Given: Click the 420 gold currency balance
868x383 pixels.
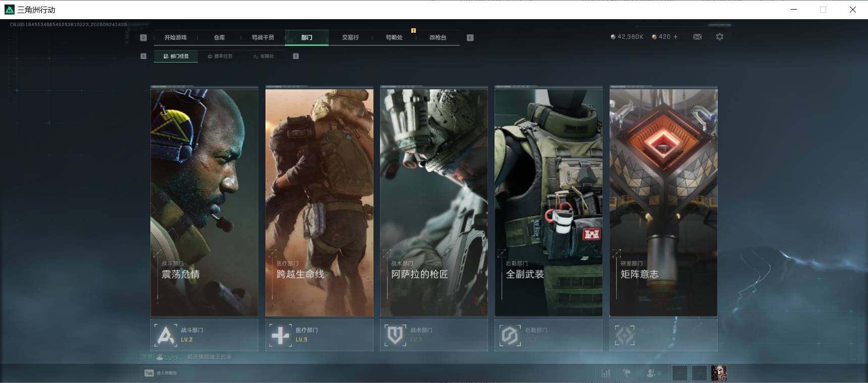Looking at the screenshot, I should 665,37.
